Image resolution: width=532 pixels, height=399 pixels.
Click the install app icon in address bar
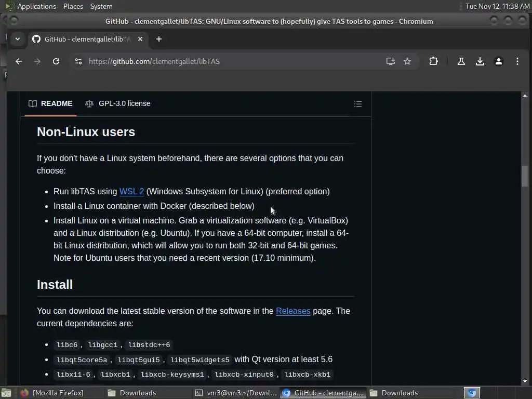[x=391, y=61]
